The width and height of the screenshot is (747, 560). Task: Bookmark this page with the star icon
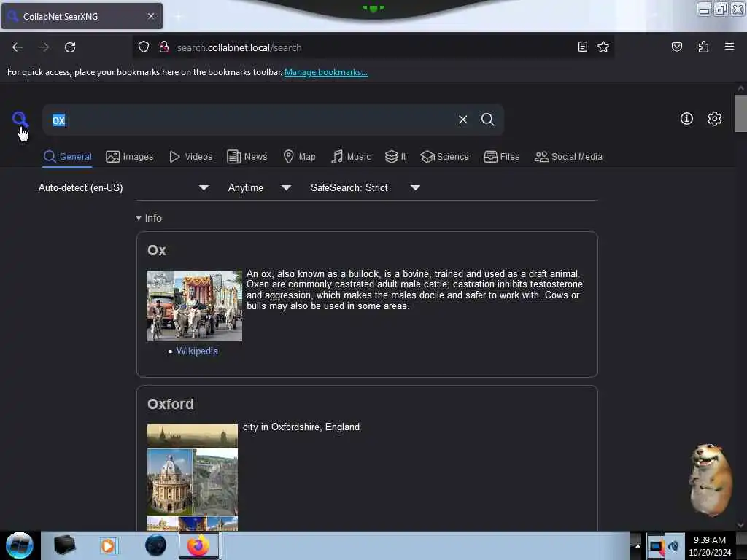point(603,47)
